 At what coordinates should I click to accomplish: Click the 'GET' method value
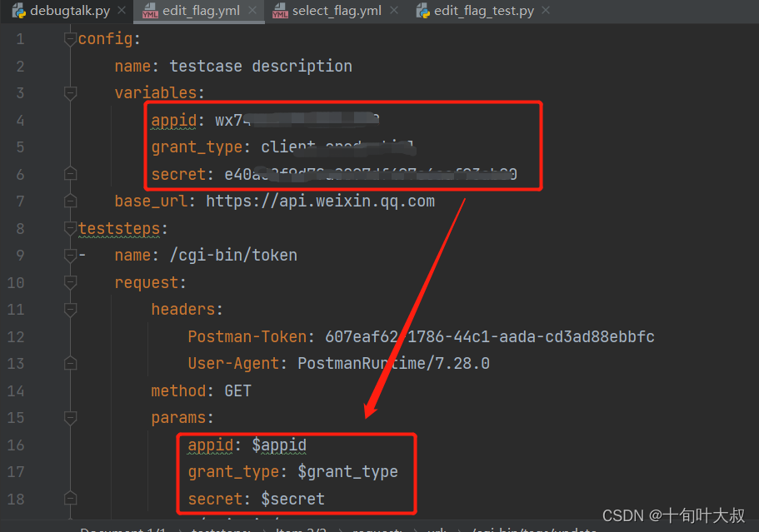coord(237,390)
